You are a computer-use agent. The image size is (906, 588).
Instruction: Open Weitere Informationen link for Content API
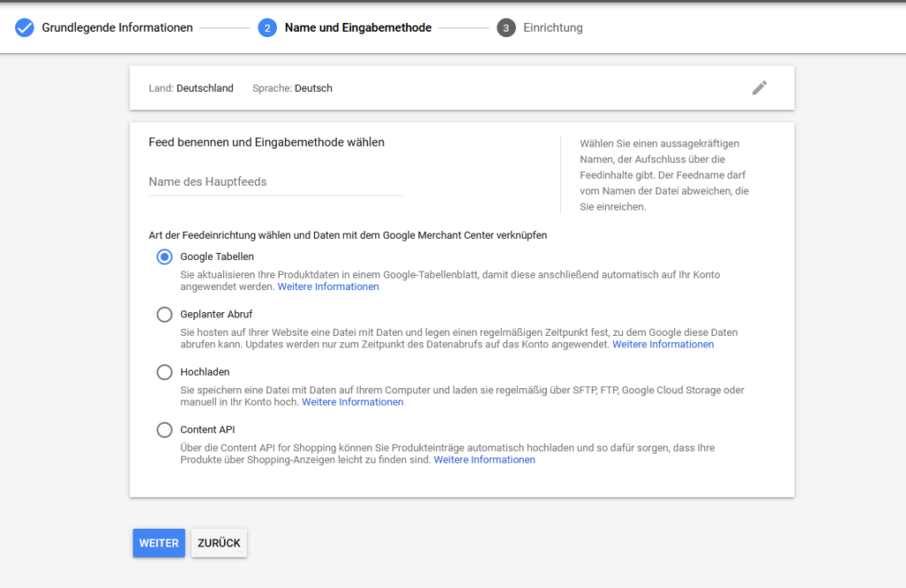click(484, 460)
